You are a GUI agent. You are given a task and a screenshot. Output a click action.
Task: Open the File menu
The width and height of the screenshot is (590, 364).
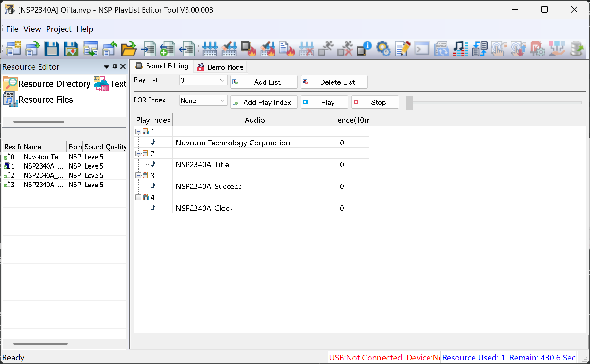12,29
